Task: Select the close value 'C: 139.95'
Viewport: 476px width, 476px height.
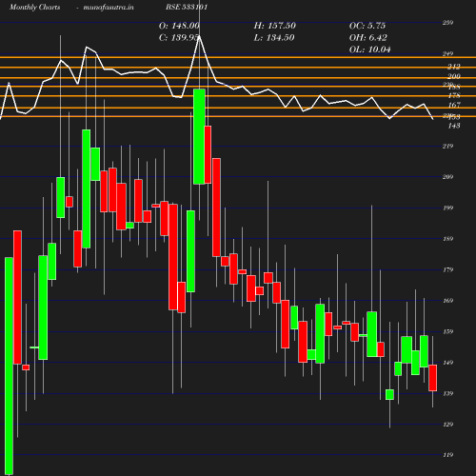Action: [x=179, y=38]
